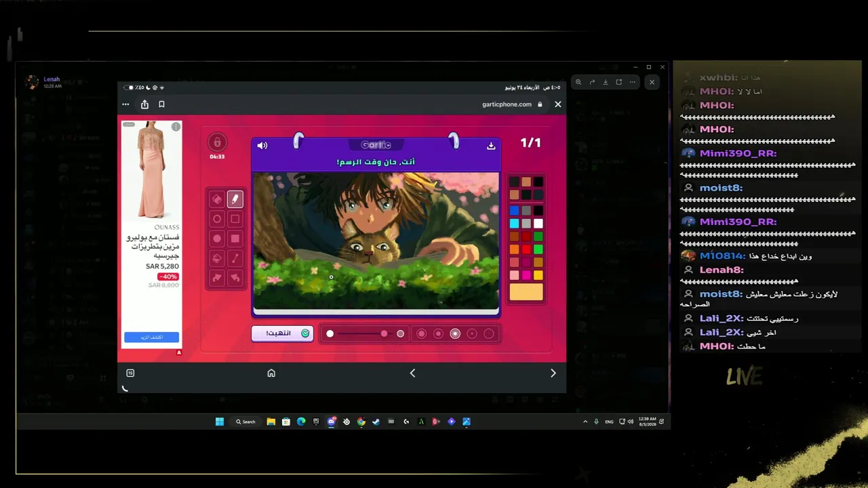The width and height of the screenshot is (868, 488).
Task: Choose the orange color swatch
Action: [x=514, y=249]
